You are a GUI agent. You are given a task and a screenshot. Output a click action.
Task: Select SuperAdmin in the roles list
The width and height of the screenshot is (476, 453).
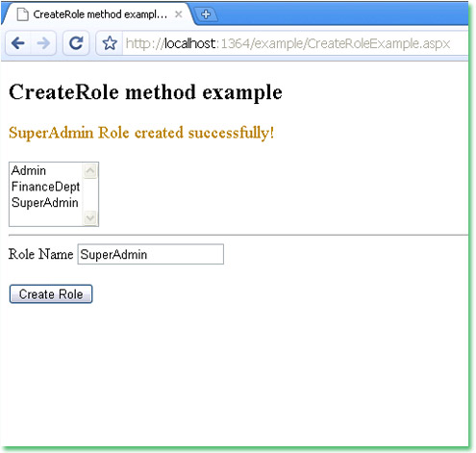[x=46, y=203]
